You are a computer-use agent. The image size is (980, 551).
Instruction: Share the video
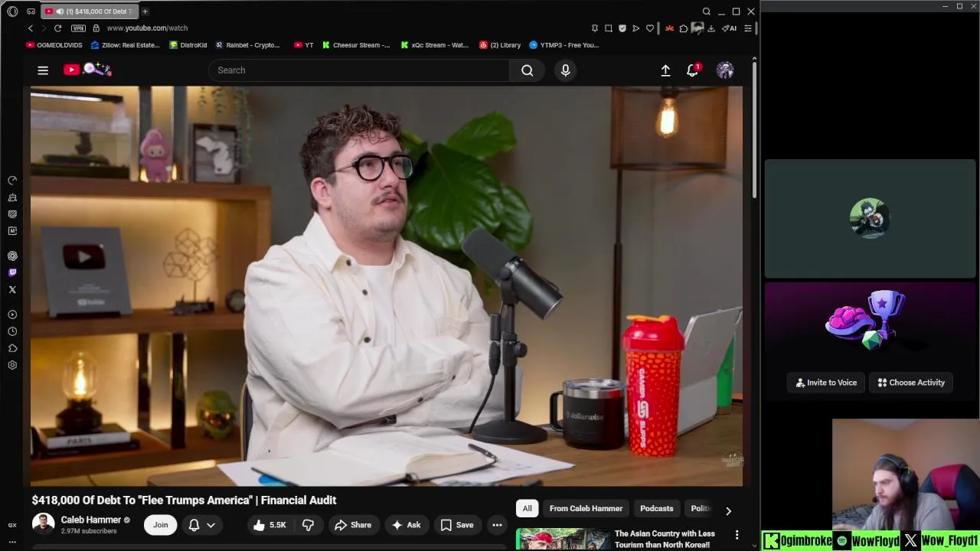click(x=352, y=525)
